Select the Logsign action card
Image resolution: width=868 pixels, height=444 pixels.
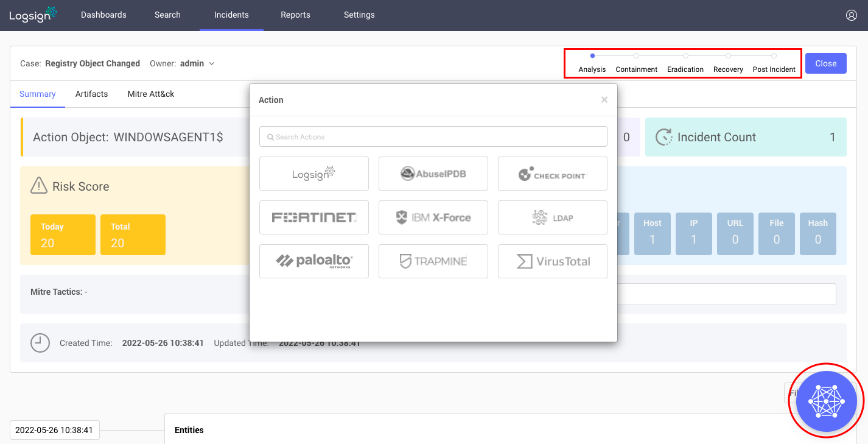coord(314,174)
